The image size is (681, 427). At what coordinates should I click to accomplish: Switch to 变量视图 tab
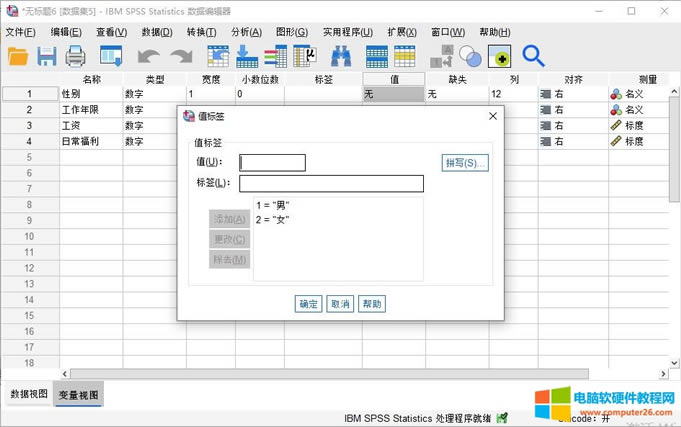point(78,394)
